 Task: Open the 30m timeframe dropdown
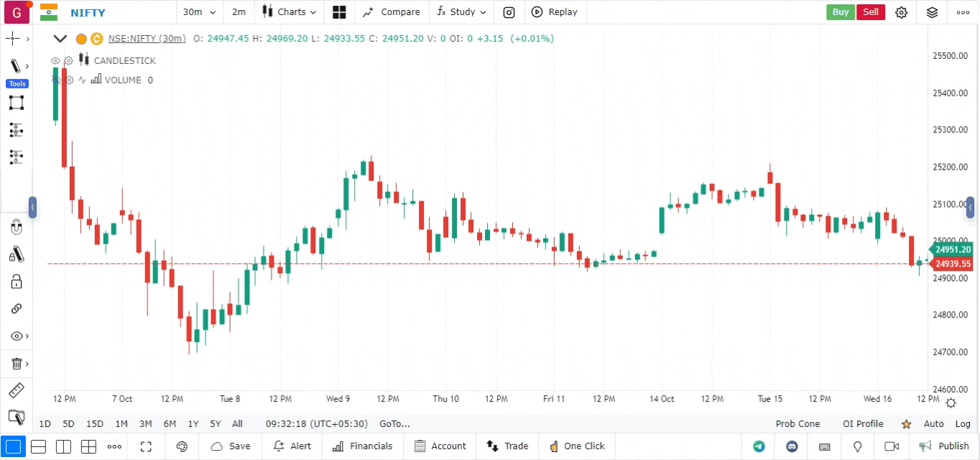(x=197, y=12)
